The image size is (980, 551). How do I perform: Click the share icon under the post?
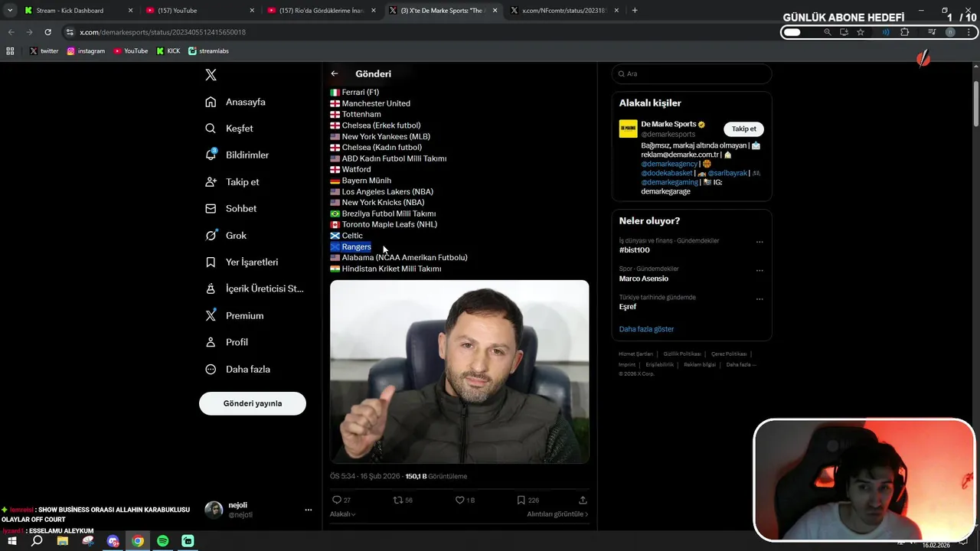pyautogui.click(x=583, y=500)
